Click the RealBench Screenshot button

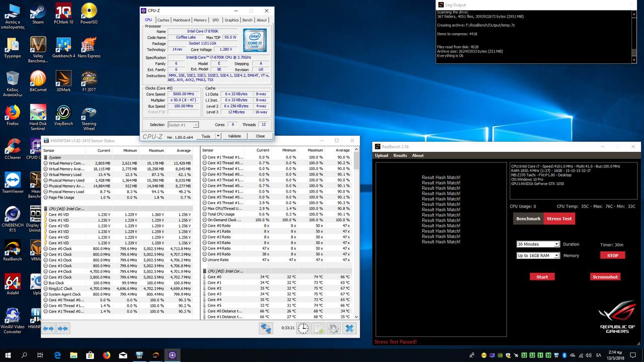605,277
